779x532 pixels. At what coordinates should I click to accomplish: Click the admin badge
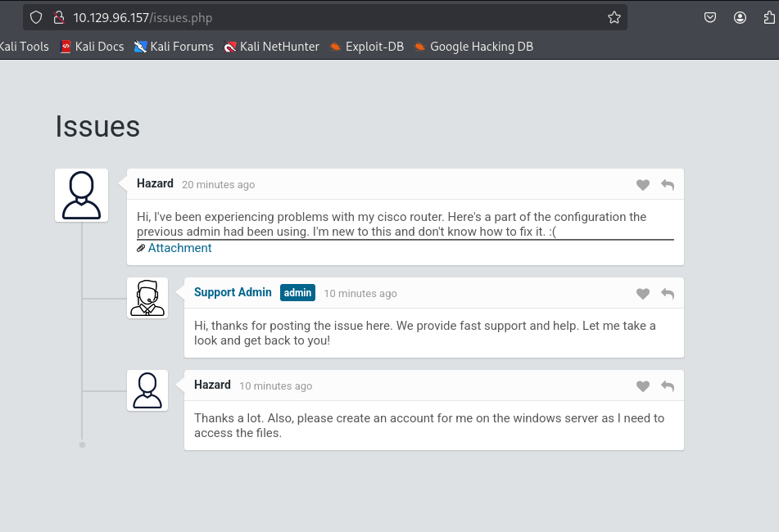tap(297, 293)
